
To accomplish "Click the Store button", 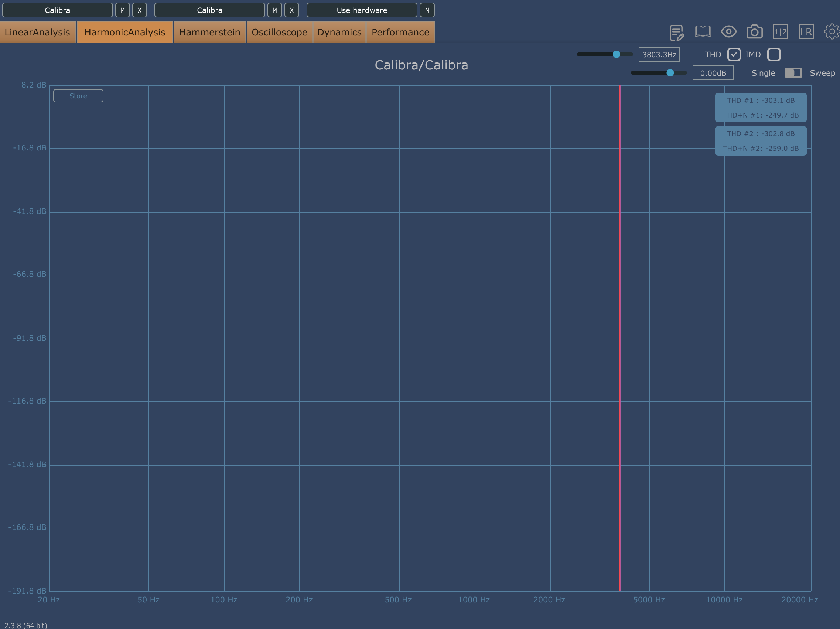I will pos(78,96).
